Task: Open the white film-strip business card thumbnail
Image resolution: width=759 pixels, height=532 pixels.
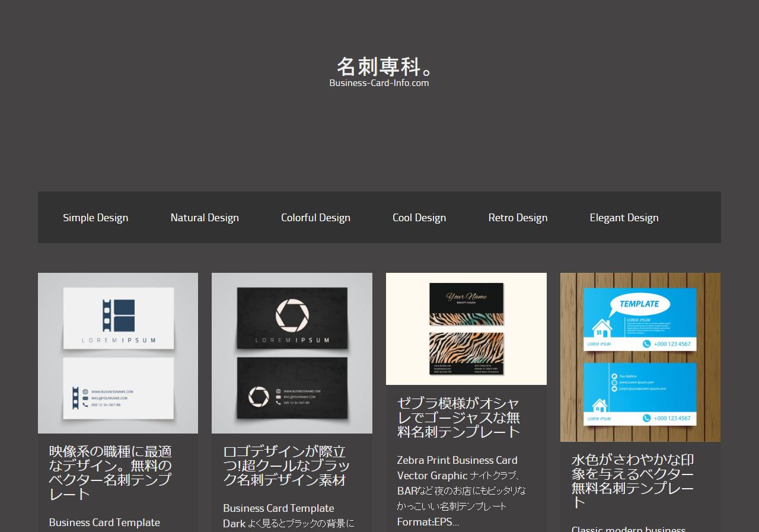Action: [x=118, y=353]
